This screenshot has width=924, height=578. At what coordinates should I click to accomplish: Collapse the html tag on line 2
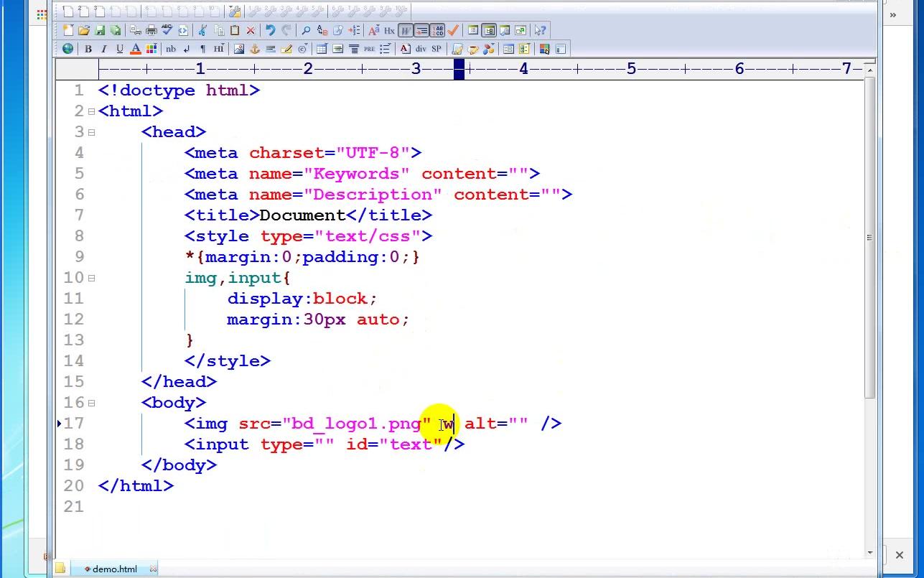tap(91, 111)
